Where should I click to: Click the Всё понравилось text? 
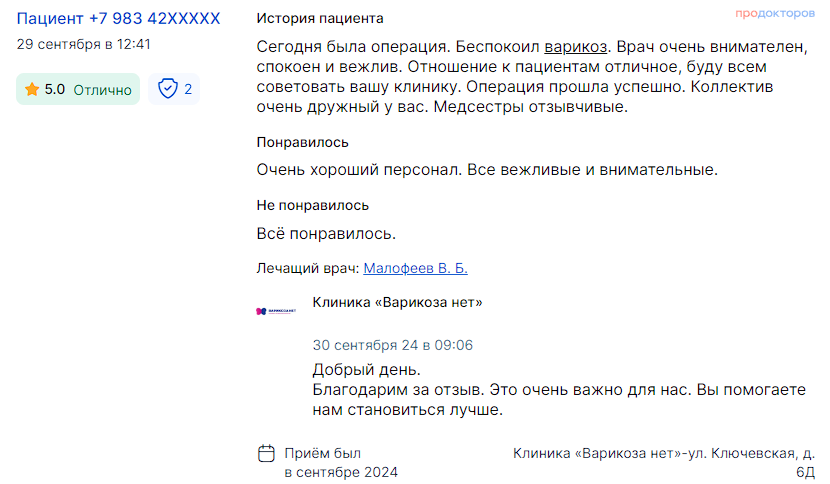click(326, 234)
